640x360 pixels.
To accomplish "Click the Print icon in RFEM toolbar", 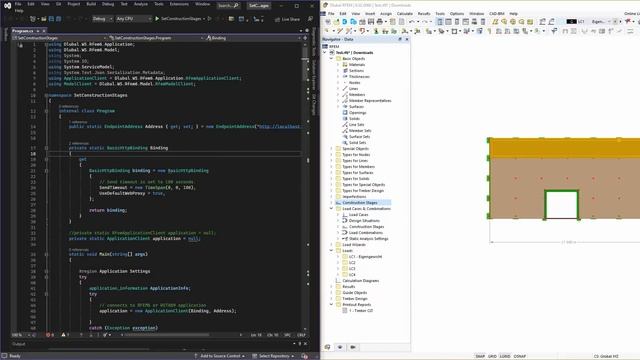I will 380,22.
